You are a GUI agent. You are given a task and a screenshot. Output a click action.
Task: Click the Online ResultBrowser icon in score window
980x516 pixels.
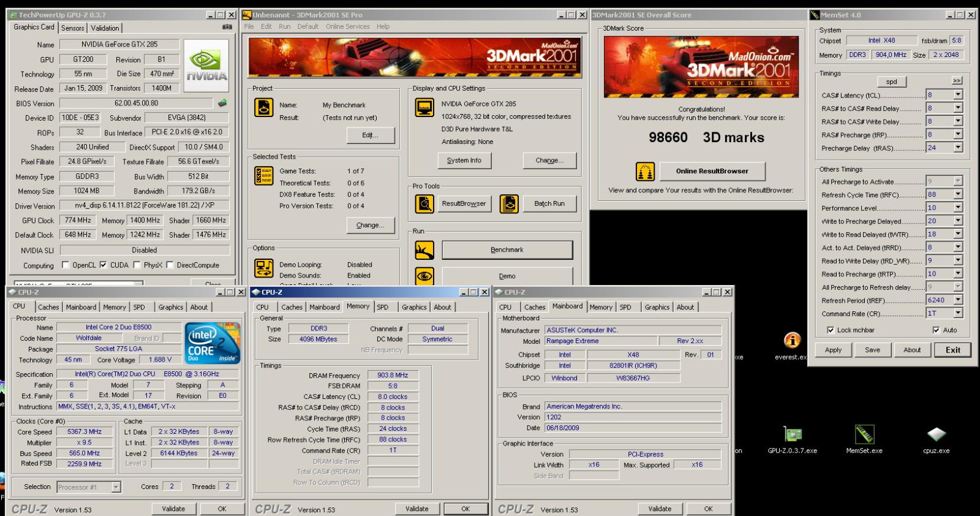pyautogui.click(x=645, y=172)
